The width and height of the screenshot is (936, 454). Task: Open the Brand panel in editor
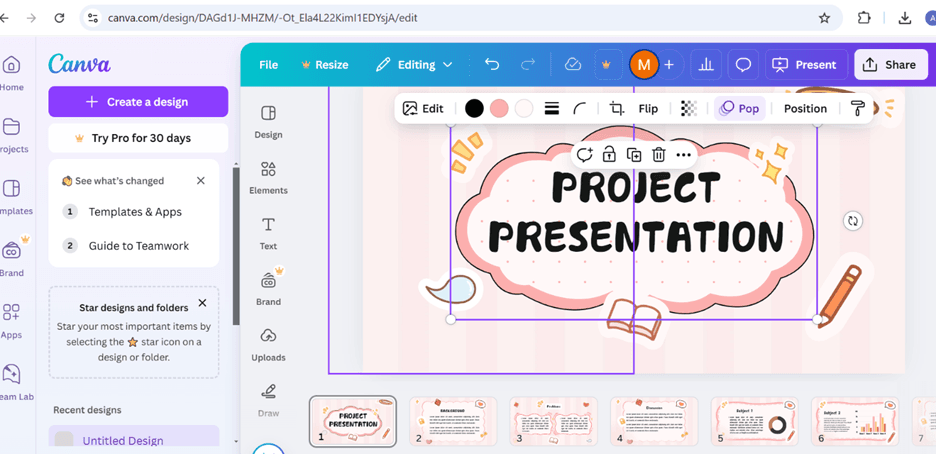268,289
